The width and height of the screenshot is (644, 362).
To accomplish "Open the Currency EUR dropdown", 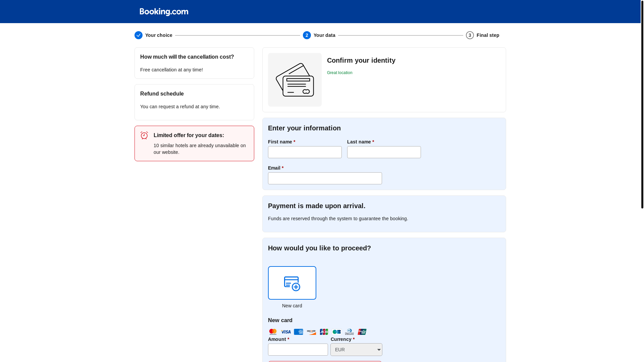I will point(356,350).
